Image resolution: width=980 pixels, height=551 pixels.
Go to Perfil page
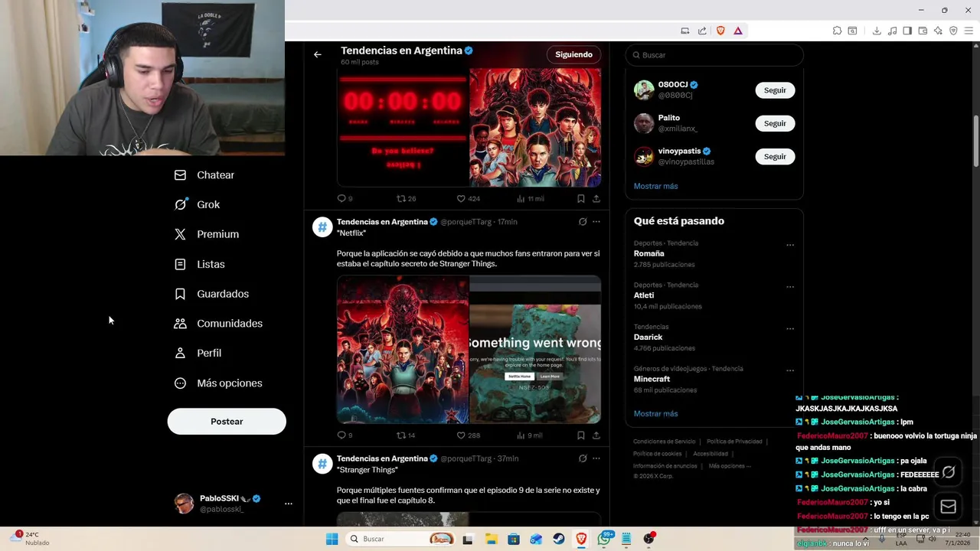[198, 354]
